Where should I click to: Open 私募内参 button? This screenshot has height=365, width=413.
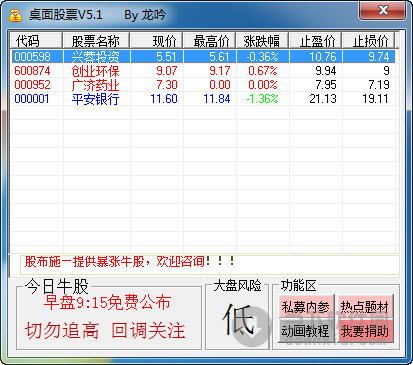[306, 307]
